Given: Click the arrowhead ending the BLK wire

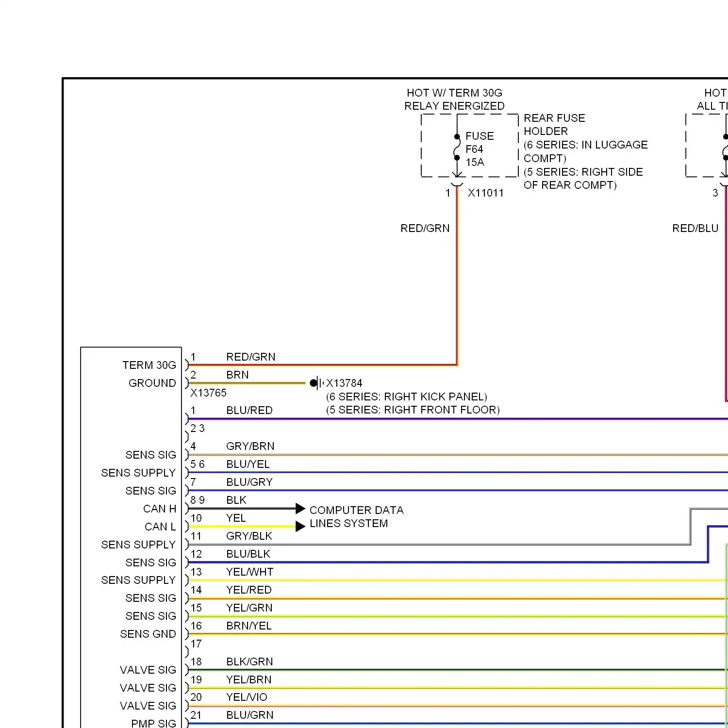Looking at the screenshot, I should (x=300, y=509).
